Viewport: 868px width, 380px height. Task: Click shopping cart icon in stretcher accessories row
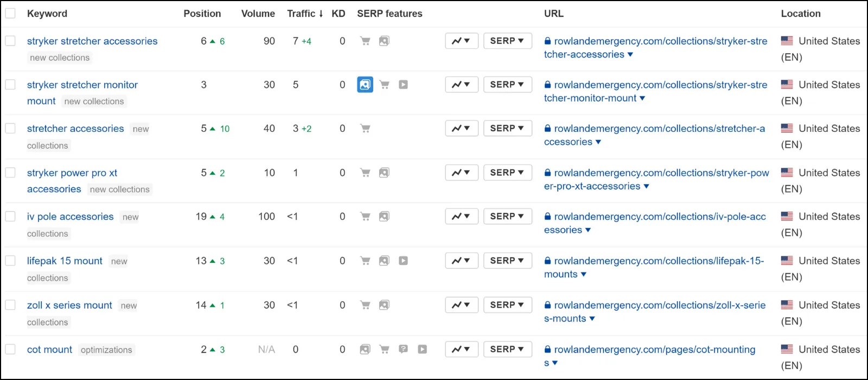(365, 129)
